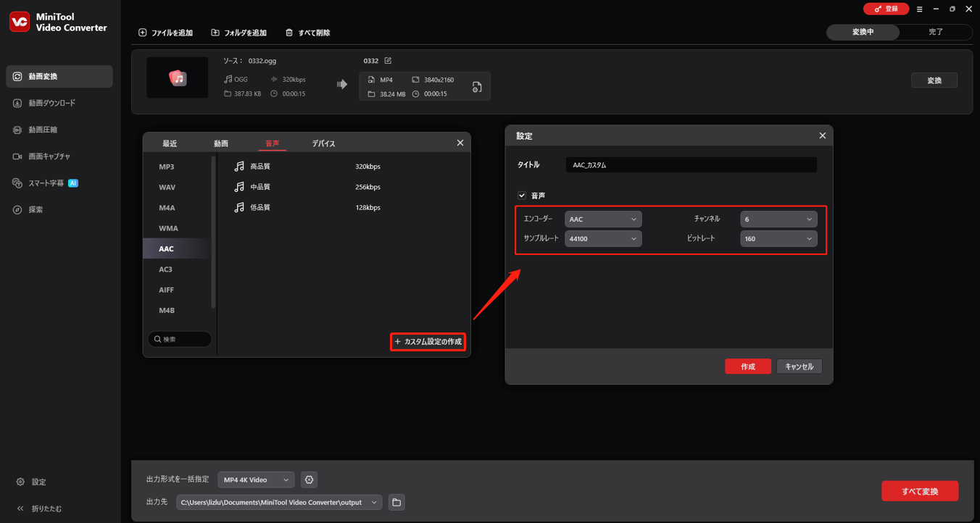Open output settings via the MP4 edit icon
Screen dimensions: 980x523
477,86
